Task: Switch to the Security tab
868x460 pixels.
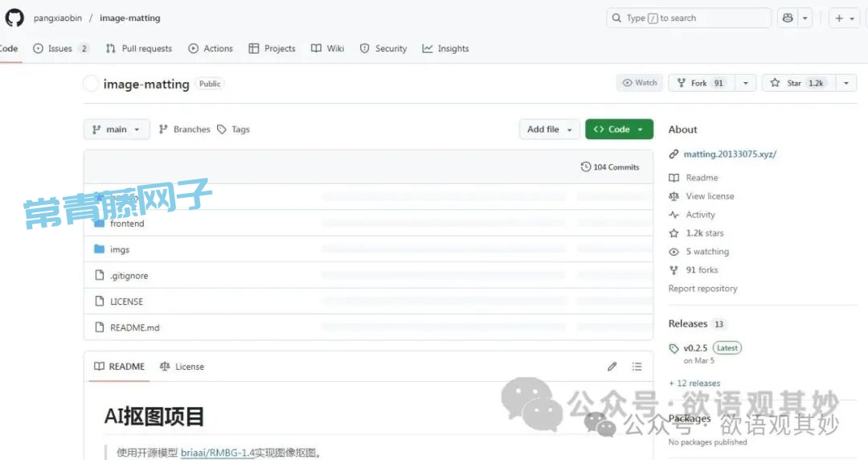Action: (383, 48)
